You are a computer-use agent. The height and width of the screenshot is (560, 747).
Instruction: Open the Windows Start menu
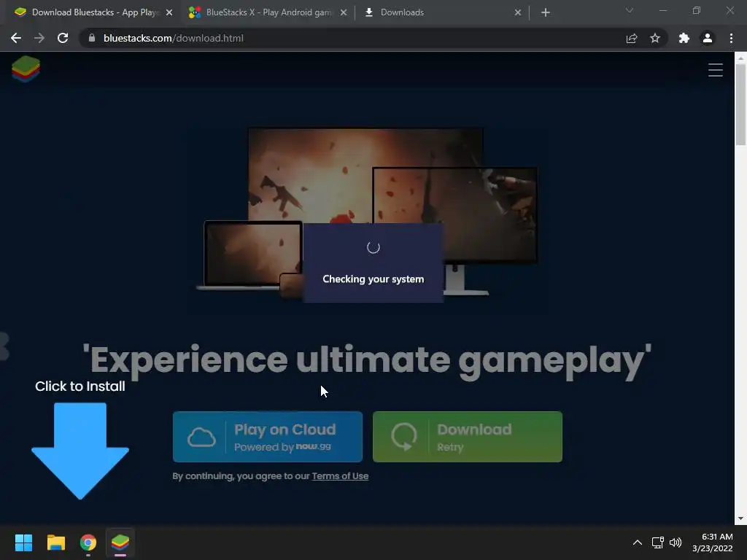pos(23,542)
